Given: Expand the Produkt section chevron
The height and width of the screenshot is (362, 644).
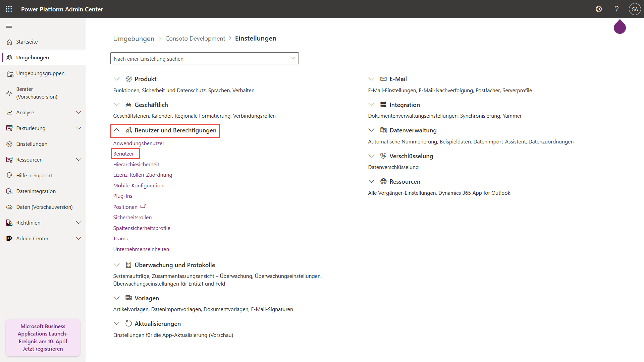Looking at the screenshot, I should pyautogui.click(x=116, y=79).
